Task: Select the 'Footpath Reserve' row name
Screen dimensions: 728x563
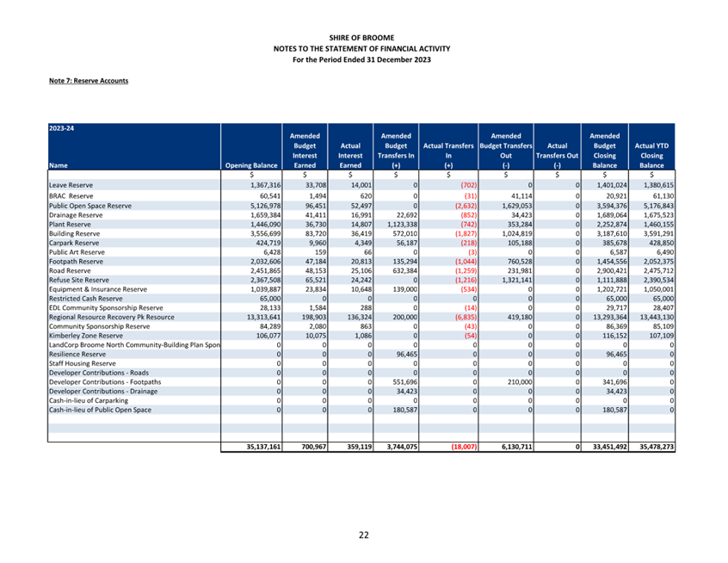Action: coord(76,262)
